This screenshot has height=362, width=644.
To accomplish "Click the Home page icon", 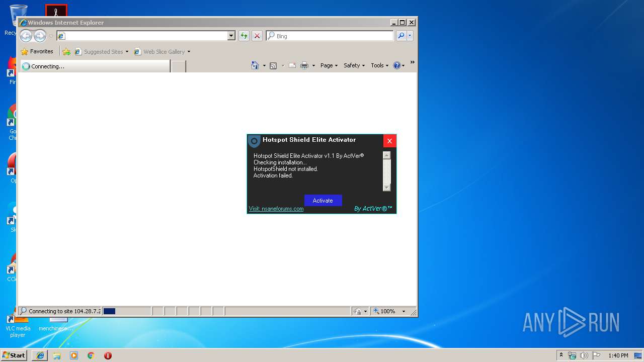I will (255, 65).
